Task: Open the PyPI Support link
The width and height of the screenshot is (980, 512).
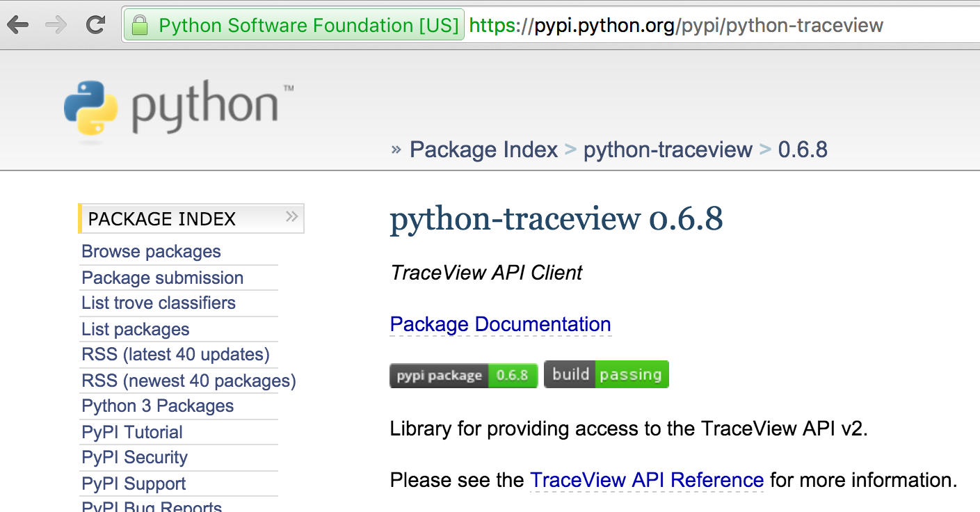Action: pyautogui.click(x=134, y=483)
